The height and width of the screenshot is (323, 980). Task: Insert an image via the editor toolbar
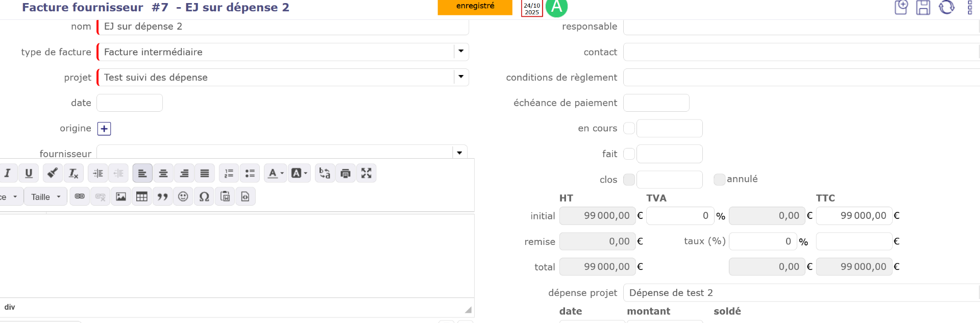pos(121,197)
